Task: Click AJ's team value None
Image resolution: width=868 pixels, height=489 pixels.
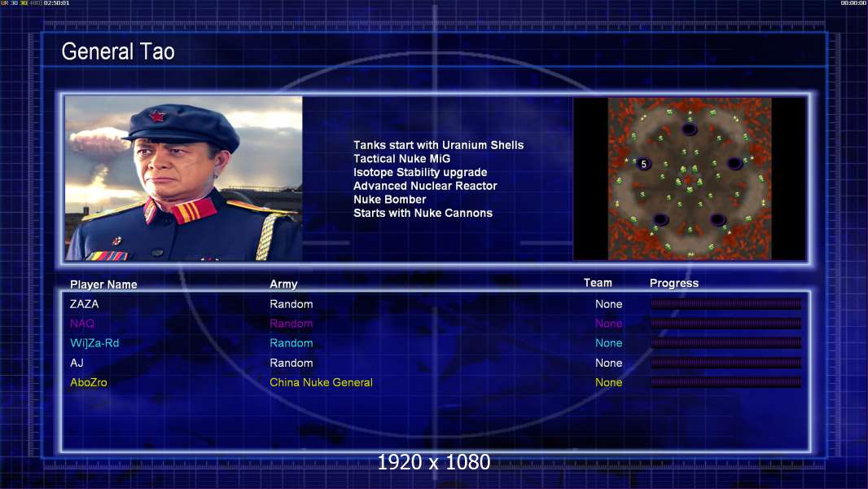Action: 608,363
